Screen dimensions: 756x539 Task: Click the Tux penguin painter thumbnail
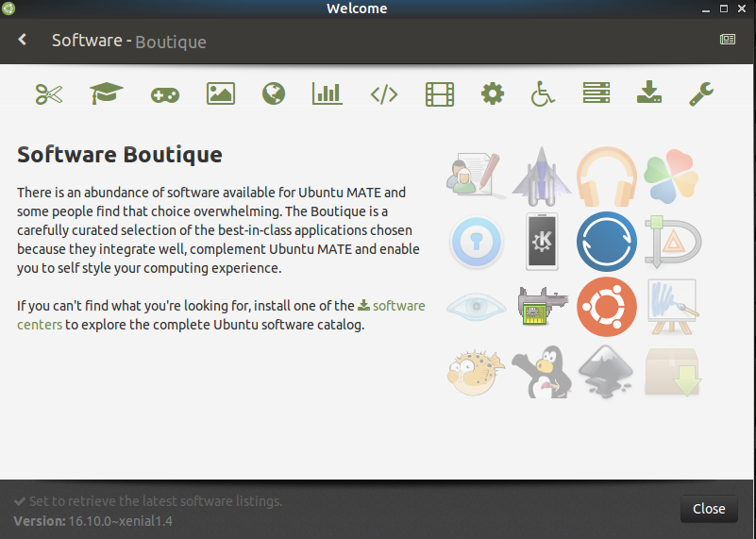point(542,372)
